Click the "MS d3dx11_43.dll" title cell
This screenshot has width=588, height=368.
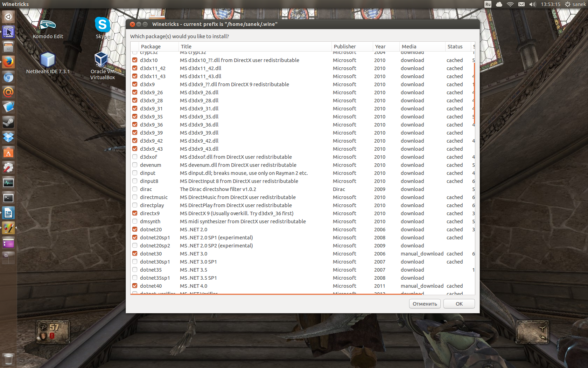[201, 76]
